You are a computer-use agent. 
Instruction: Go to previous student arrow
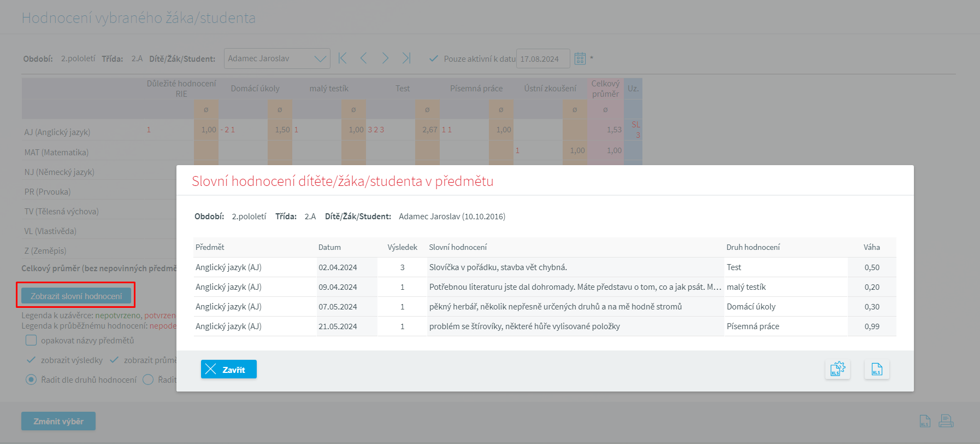[364, 59]
